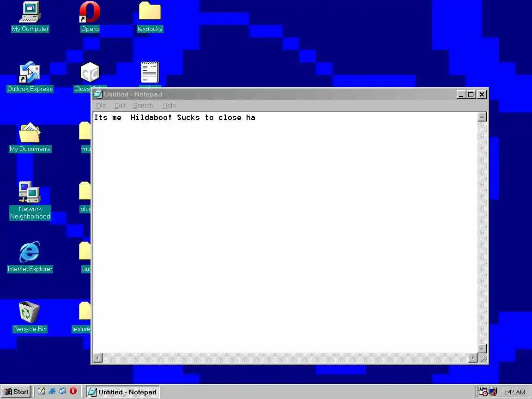Screen dimensions: 532x399
Task: Select the notepad text file icon on desktop
Action: click(x=150, y=72)
